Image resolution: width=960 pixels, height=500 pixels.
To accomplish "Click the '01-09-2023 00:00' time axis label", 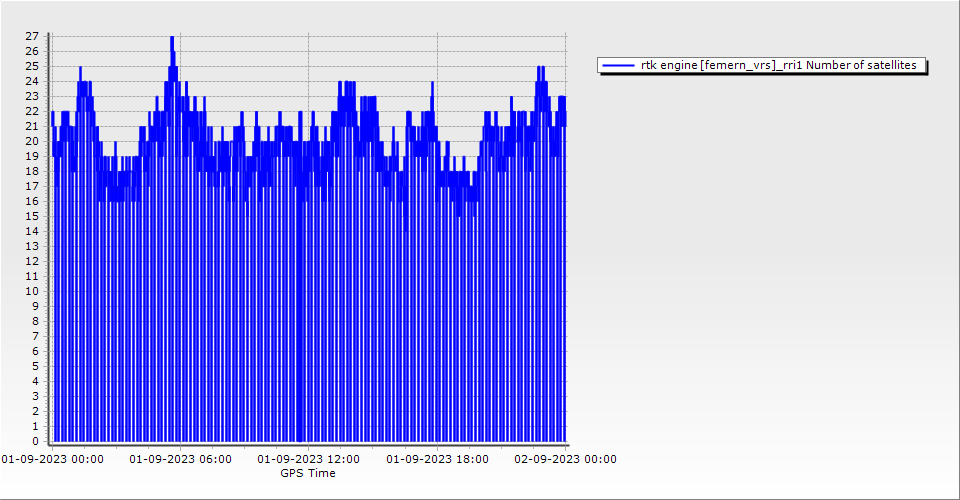I will (52, 460).
